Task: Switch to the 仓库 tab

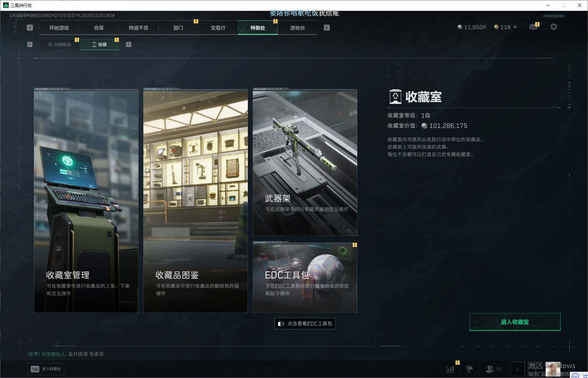Action: (99, 28)
